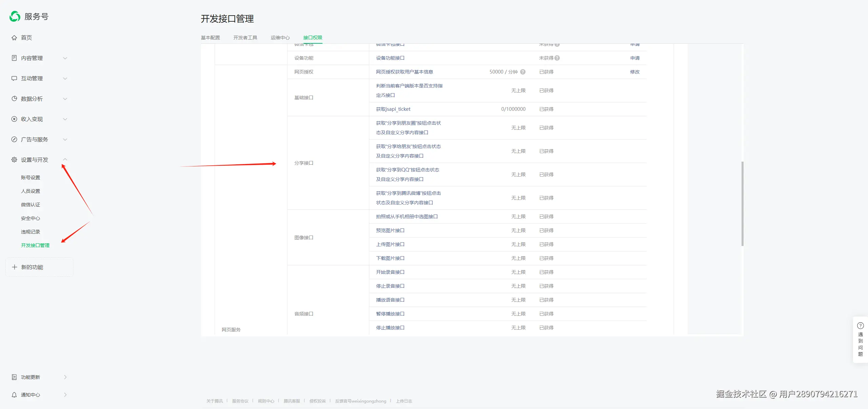Click question mark beside 设备功能接口 未获得

(557, 58)
